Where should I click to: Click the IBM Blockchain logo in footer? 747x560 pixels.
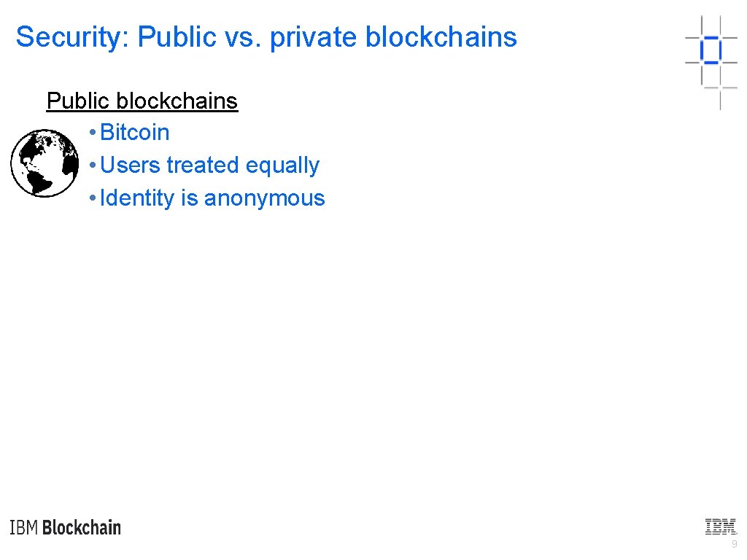[x=66, y=528]
